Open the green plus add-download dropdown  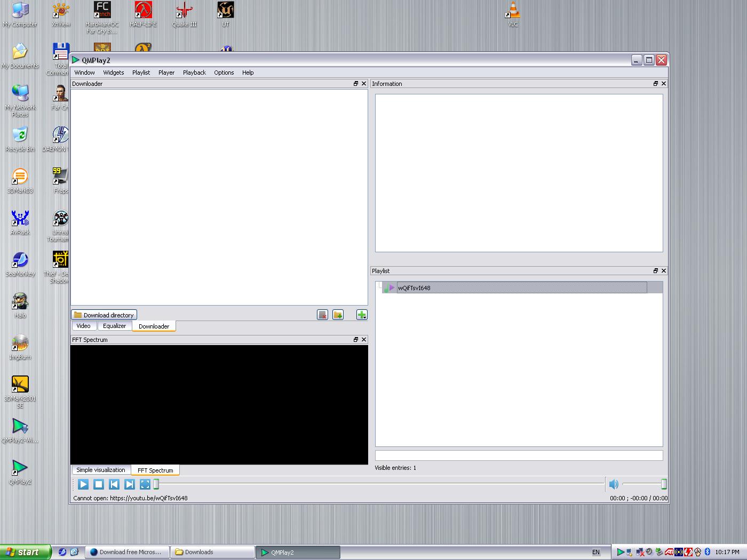pyautogui.click(x=362, y=315)
